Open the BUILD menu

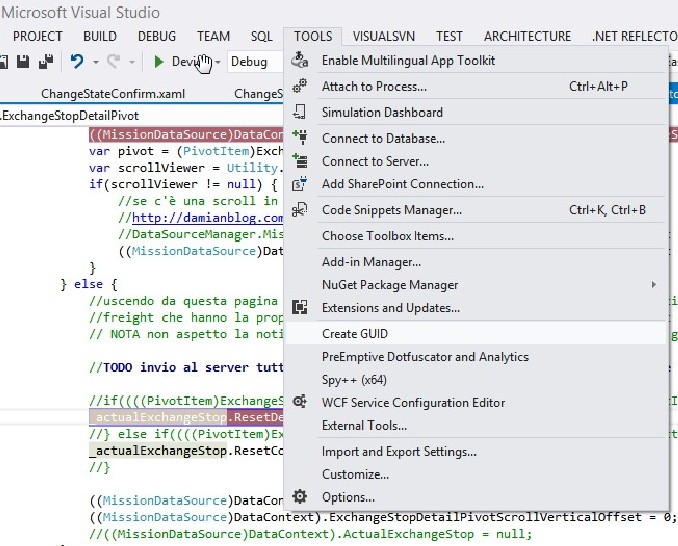click(100, 36)
